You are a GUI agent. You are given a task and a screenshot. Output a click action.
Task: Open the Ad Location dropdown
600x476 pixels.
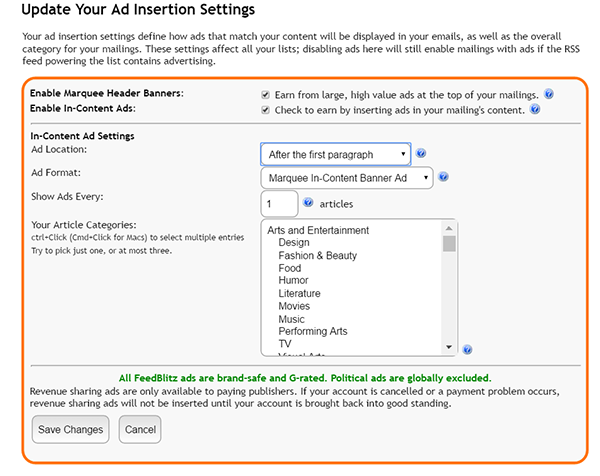pyautogui.click(x=336, y=154)
